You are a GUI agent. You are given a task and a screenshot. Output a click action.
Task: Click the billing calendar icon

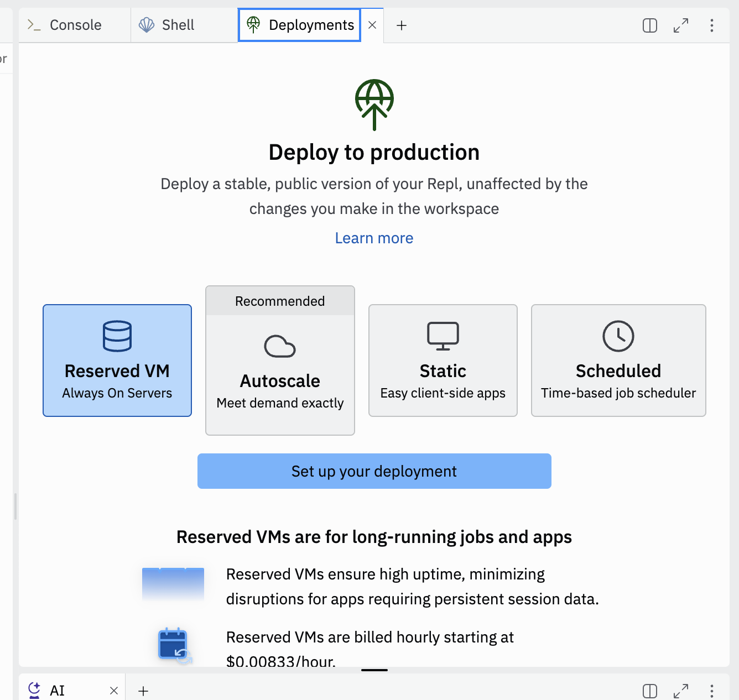click(x=174, y=645)
